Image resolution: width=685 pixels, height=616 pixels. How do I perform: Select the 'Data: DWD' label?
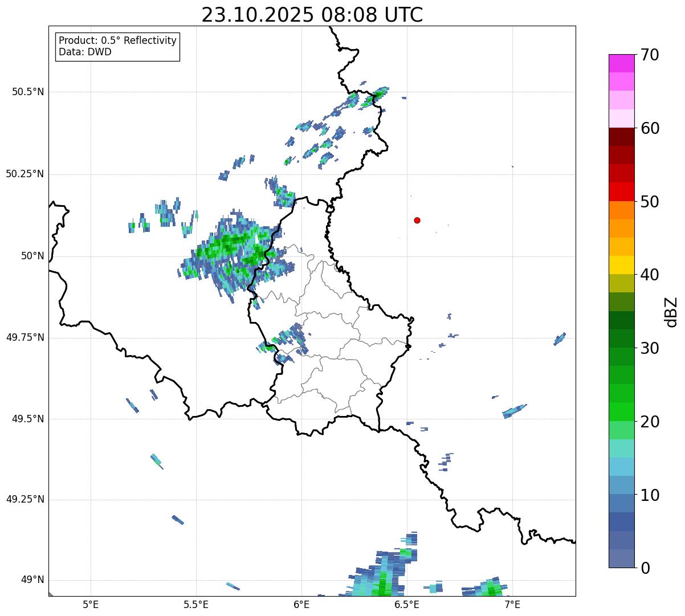coord(85,52)
